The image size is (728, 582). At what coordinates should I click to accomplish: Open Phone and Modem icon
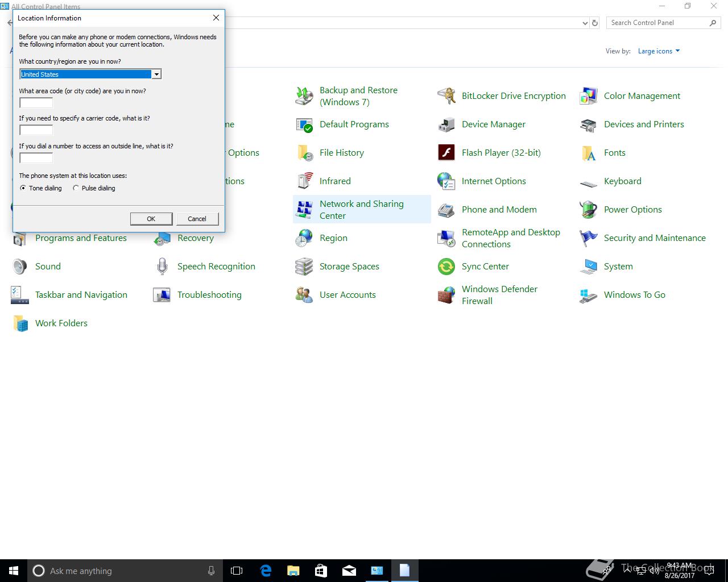pyautogui.click(x=446, y=210)
